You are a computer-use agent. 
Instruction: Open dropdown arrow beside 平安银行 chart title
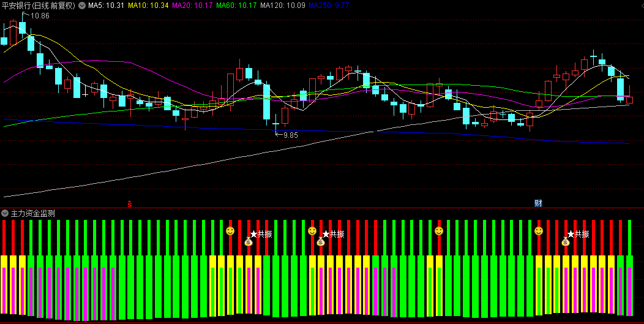pyautogui.click(x=82, y=6)
